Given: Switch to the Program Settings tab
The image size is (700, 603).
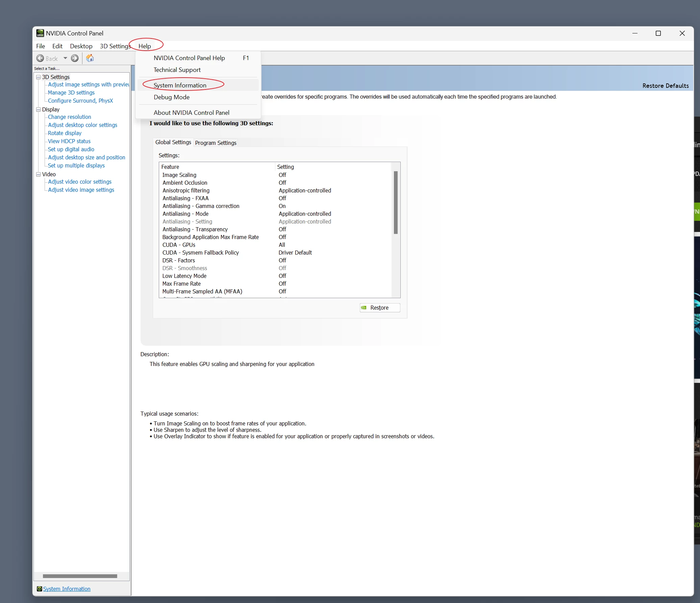Looking at the screenshot, I should 216,143.
